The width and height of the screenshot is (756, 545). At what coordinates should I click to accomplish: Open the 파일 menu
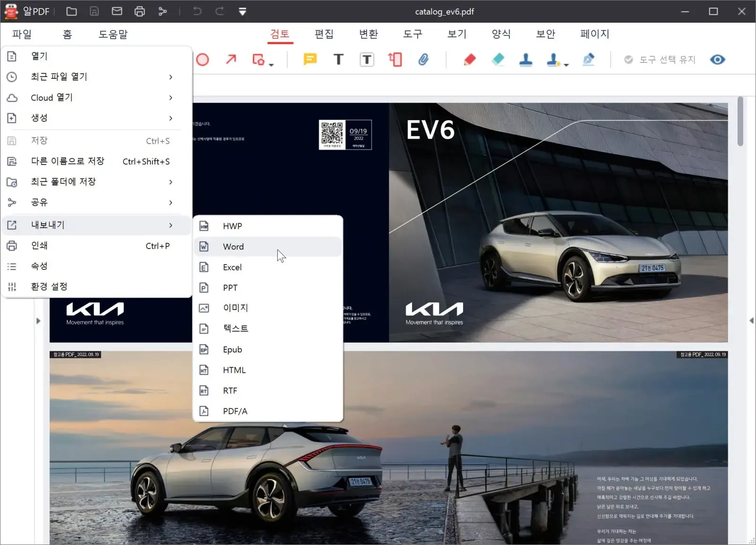coord(22,35)
